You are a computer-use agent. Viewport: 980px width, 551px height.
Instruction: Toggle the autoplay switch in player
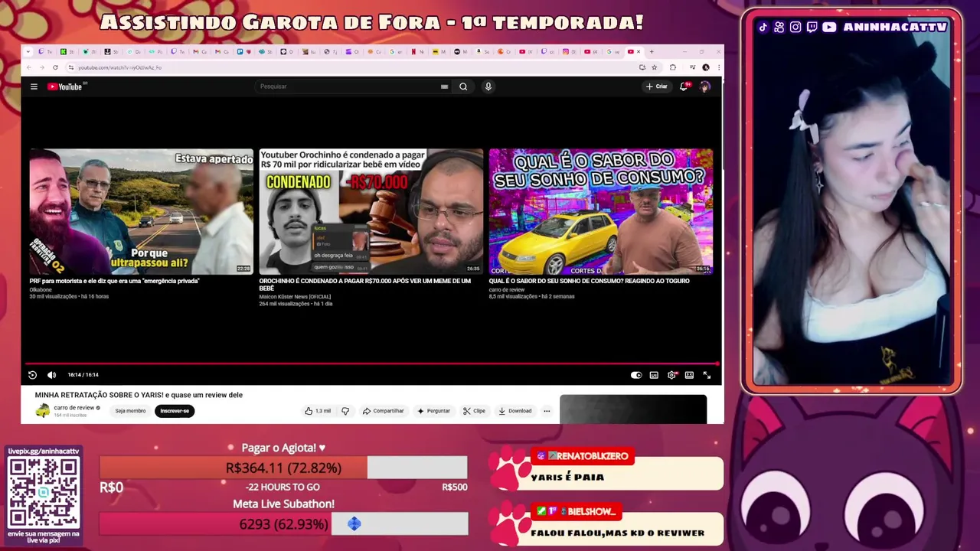(x=636, y=375)
